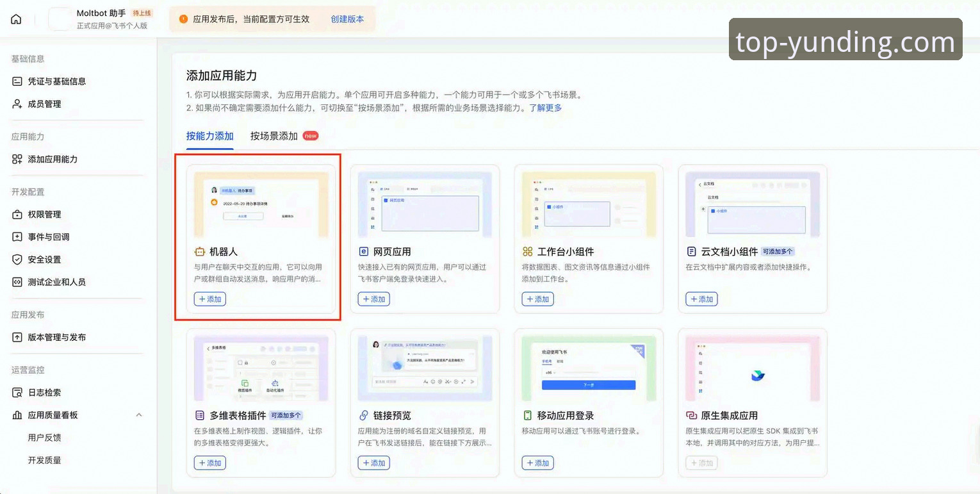Click the 待上线 status tag
Viewport: 980px width, 494px height.
pyautogui.click(x=142, y=13)
